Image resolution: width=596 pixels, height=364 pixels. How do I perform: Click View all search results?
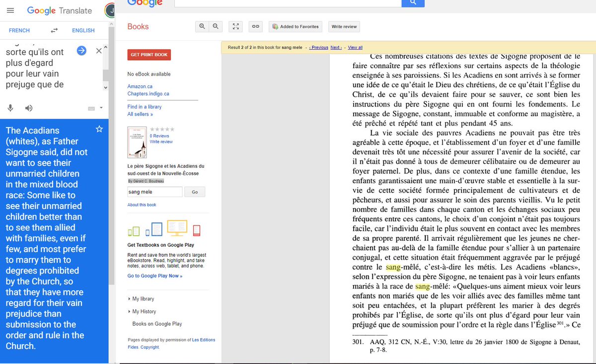pos(355,48)
